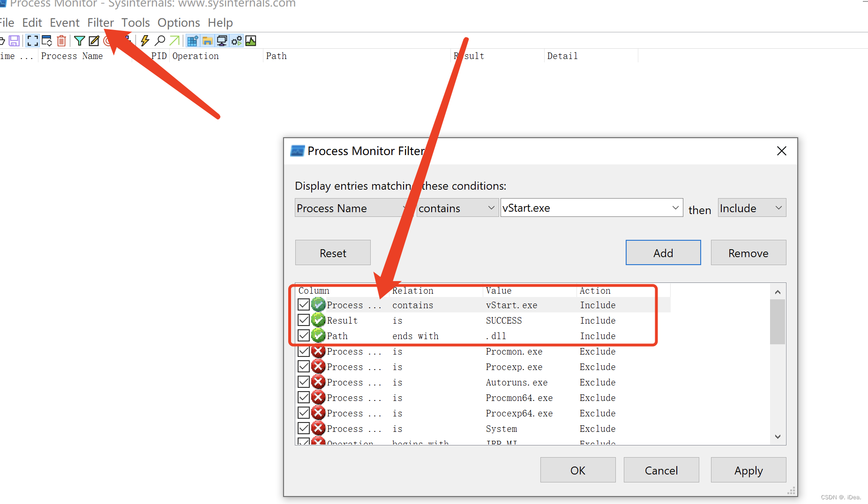Open the Include action dropdown
Viewport: 868px width, 504px height.
(752, 208)
